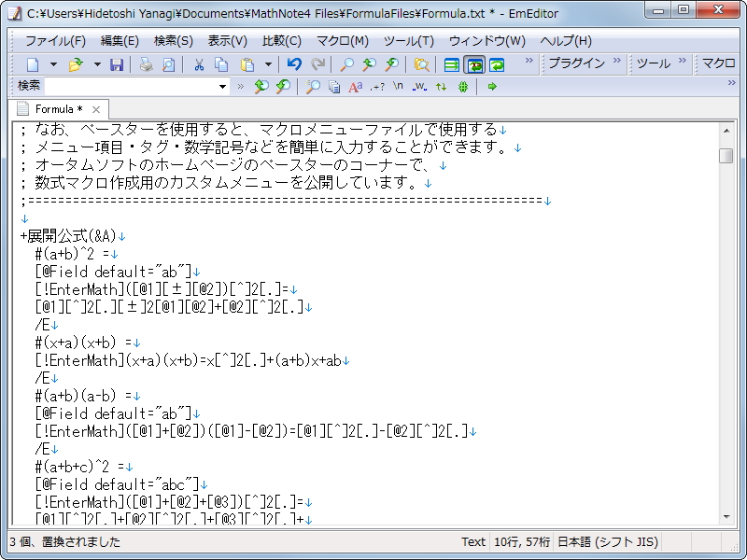Toggle whole word .w. option
747x560 pixels.
click(419, 87)
